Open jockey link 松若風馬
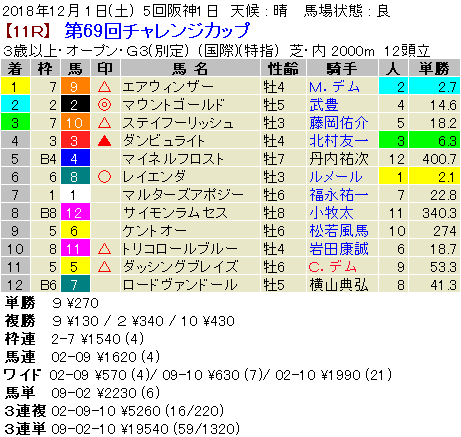 [x=339, y=231]
